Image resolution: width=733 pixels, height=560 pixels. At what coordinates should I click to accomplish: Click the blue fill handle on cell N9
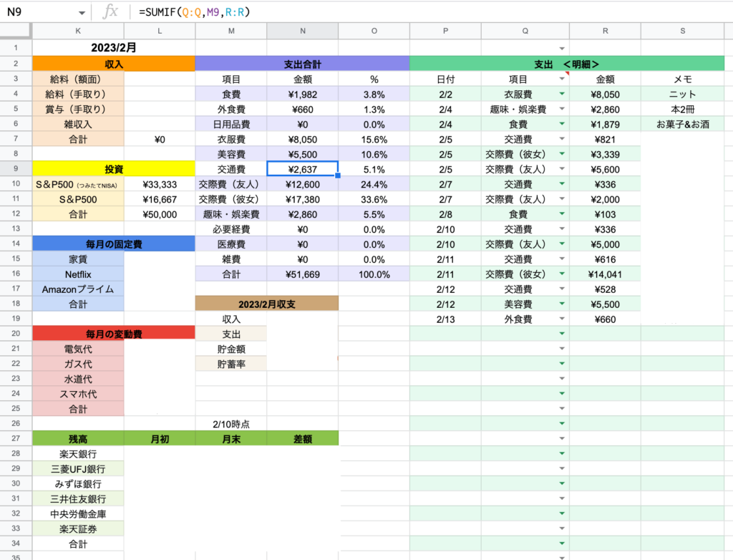click(337, 175)
